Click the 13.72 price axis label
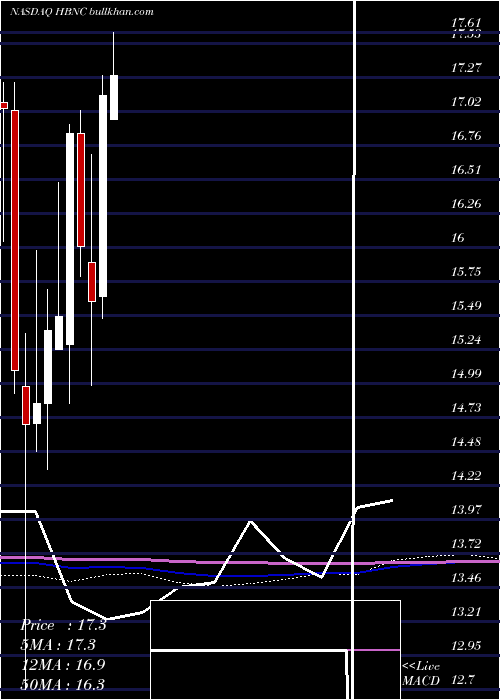The image size is (500, 700). click(466, 545)
